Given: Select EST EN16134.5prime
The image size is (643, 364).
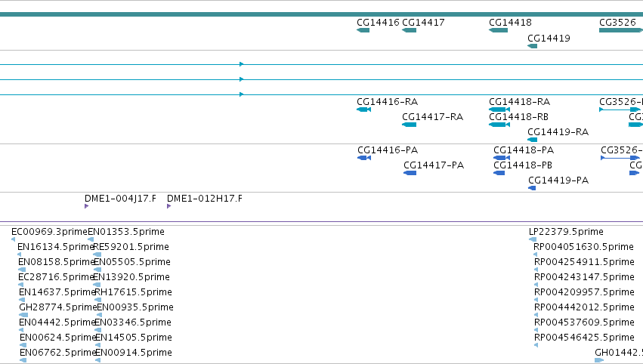Looking at the screenshot, I should [56, 247].
